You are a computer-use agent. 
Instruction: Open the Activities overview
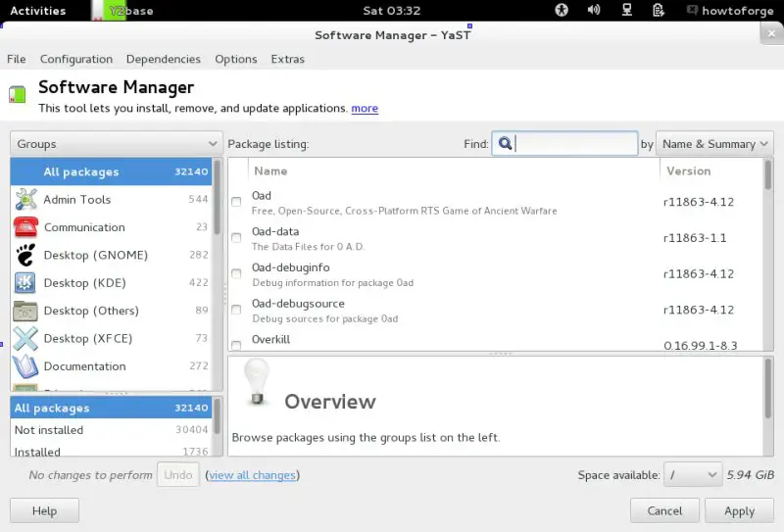coord(38,11)
